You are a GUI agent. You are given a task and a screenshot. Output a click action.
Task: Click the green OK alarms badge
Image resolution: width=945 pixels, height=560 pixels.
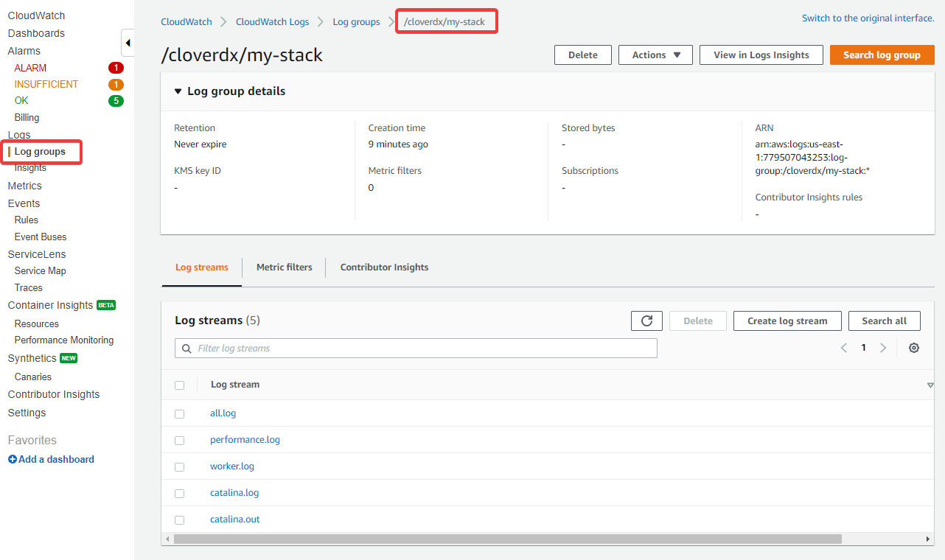[116, 100]
